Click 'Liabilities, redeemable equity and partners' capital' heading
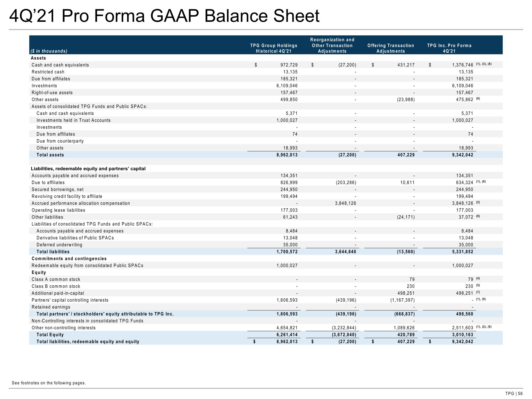Image resolution: width=532 pixels, height=399 pixels. (x=88, y=169)
